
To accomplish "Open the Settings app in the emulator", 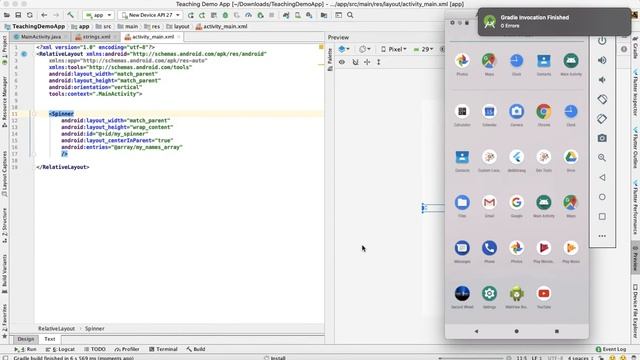I will coord(489,293).
